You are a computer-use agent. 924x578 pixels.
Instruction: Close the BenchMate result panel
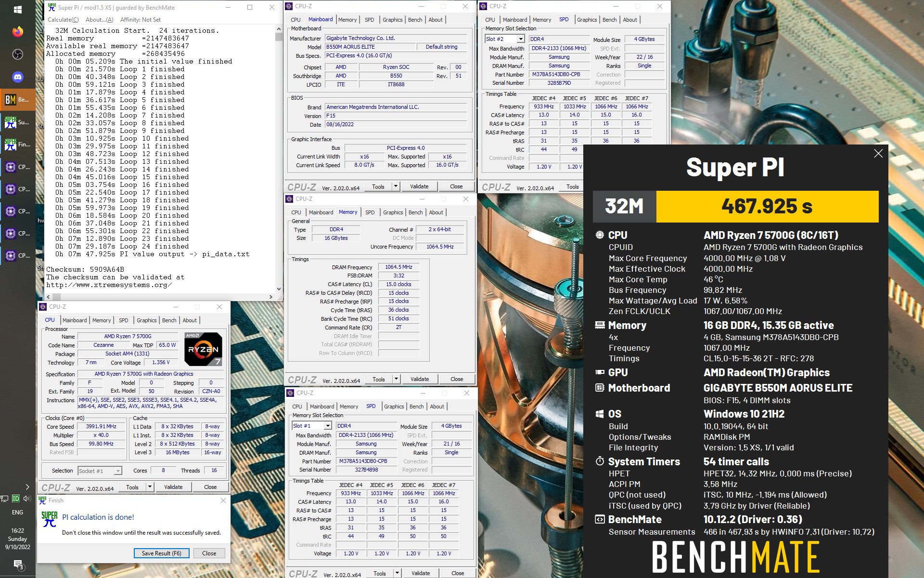coord(878,154)
